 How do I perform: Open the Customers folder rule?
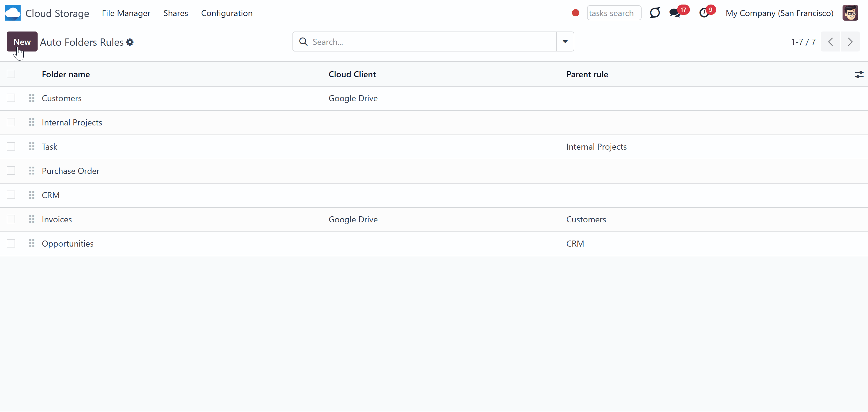click(x=62, y=98)
